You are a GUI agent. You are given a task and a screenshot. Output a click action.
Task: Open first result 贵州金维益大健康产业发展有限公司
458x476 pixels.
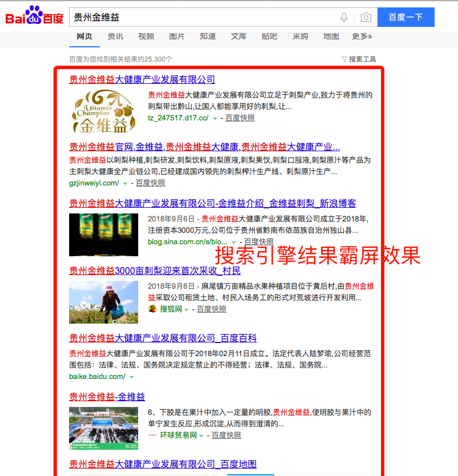(142, 79)
